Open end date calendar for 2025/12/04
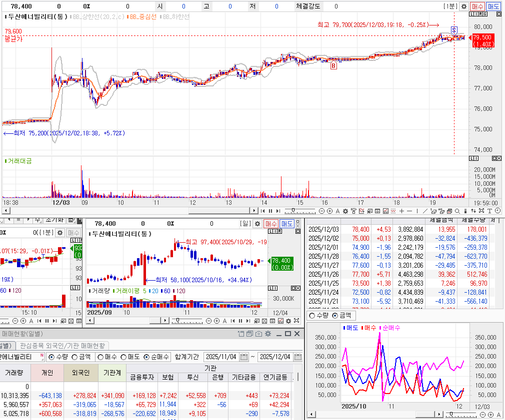Image resolution: width=505 pixels, height=420 pixels. coord(298,357)
